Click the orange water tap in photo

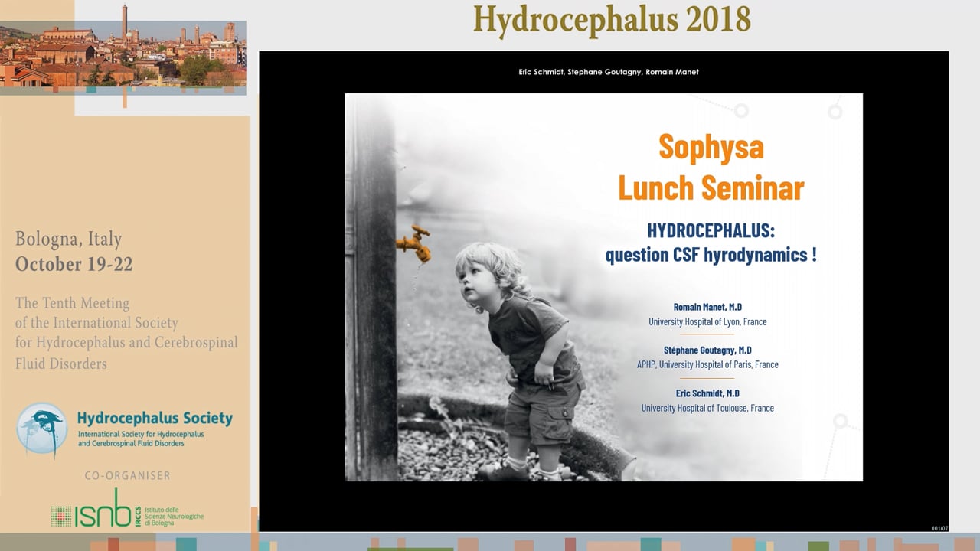pos(414,243)
